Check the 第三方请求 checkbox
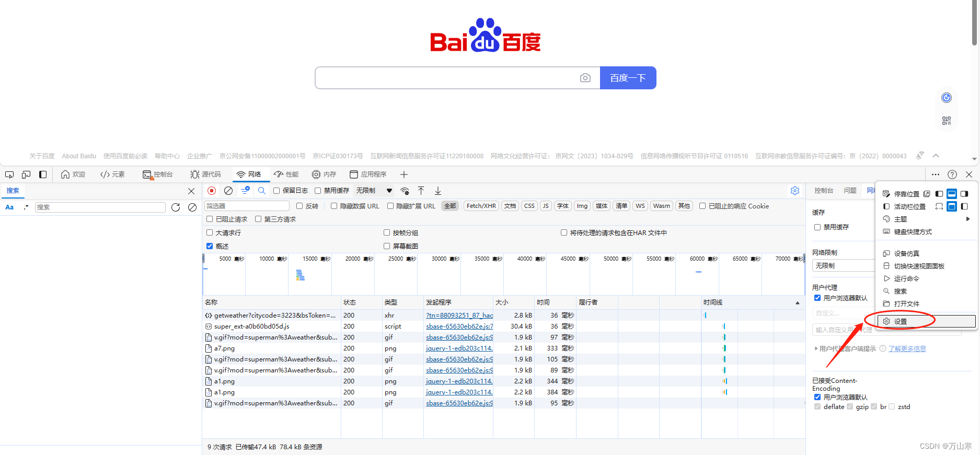 tap(258, 219)
